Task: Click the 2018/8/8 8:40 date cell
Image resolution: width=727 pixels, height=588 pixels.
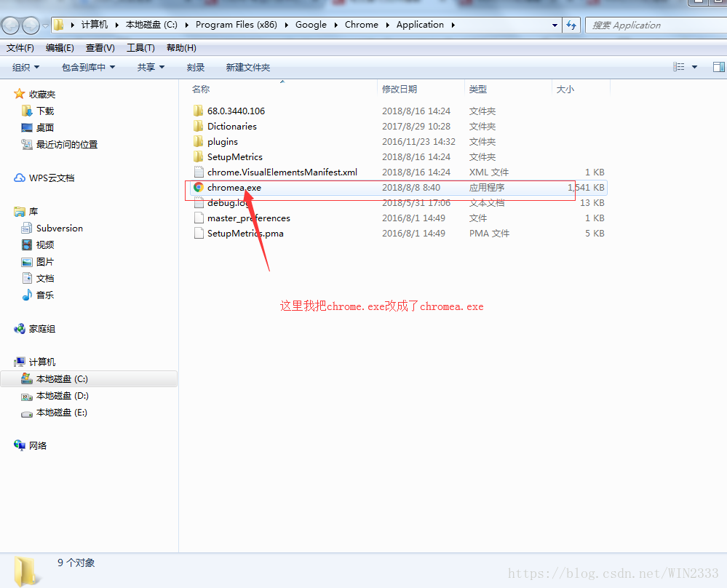Action: coord(410,187)
